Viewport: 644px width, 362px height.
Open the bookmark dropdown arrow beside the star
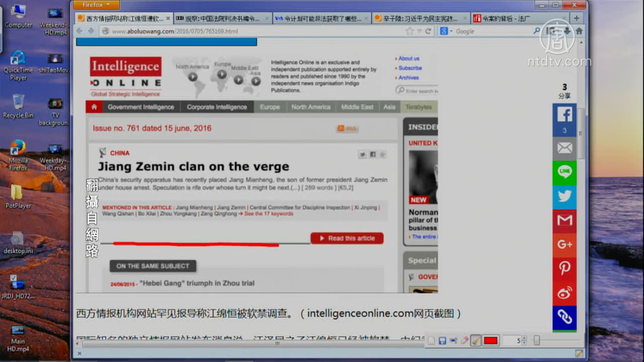pos(419,31)
